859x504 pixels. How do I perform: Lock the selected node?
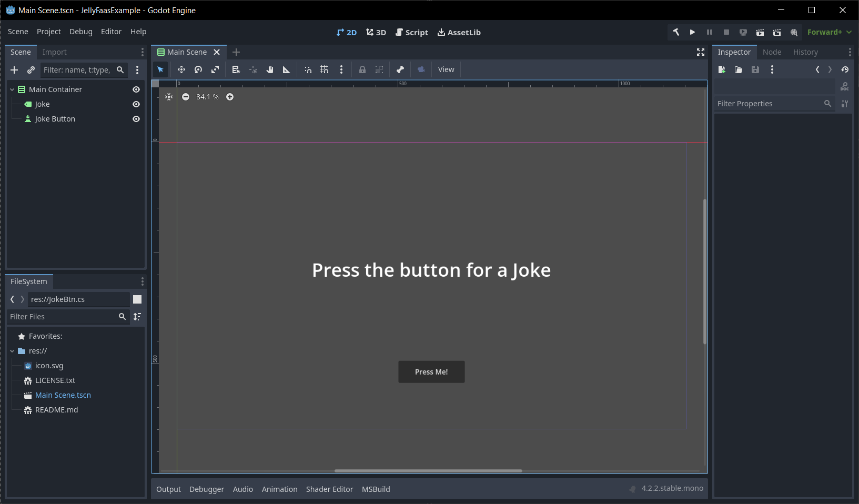(x=362, y=69)
